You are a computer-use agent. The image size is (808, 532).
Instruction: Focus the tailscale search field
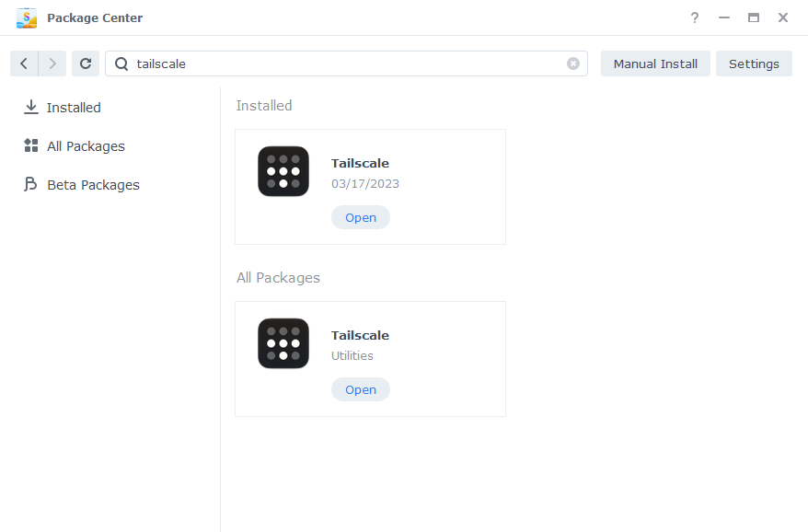(346, 64)
